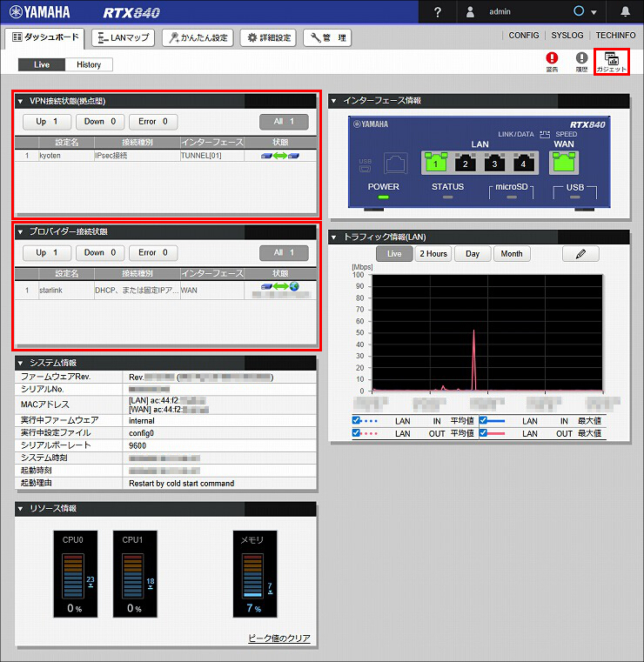Open the help question mark icon

438,12
